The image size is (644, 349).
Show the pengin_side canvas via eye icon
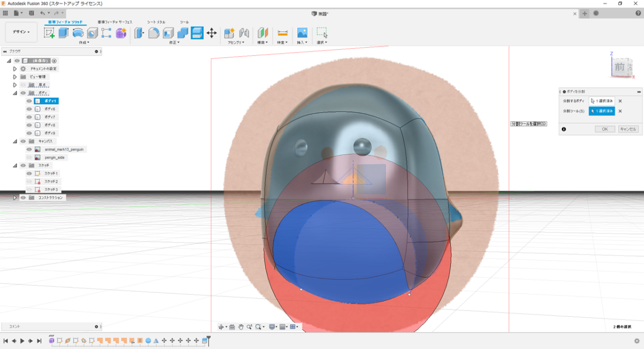(29, 157)
